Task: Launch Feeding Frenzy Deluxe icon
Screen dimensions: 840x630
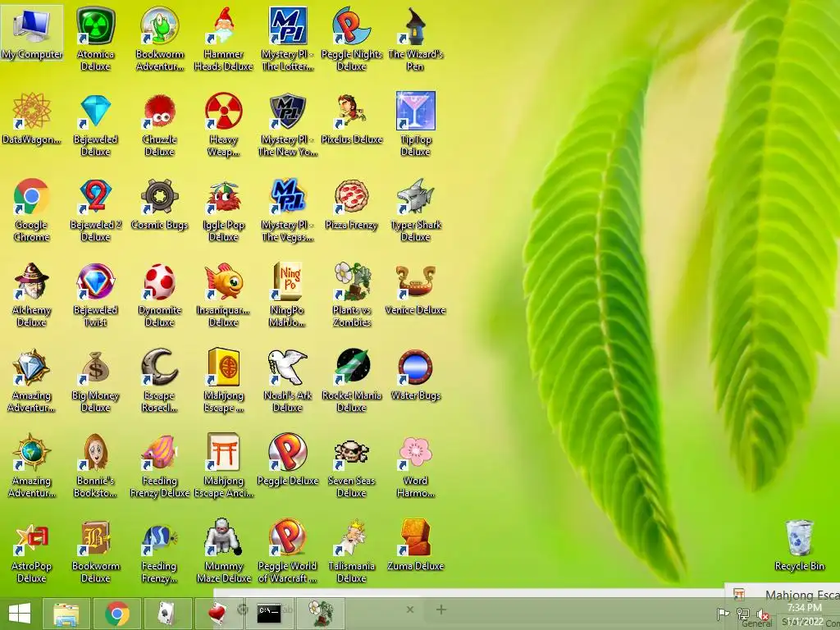Action: (x=160, y=465)
